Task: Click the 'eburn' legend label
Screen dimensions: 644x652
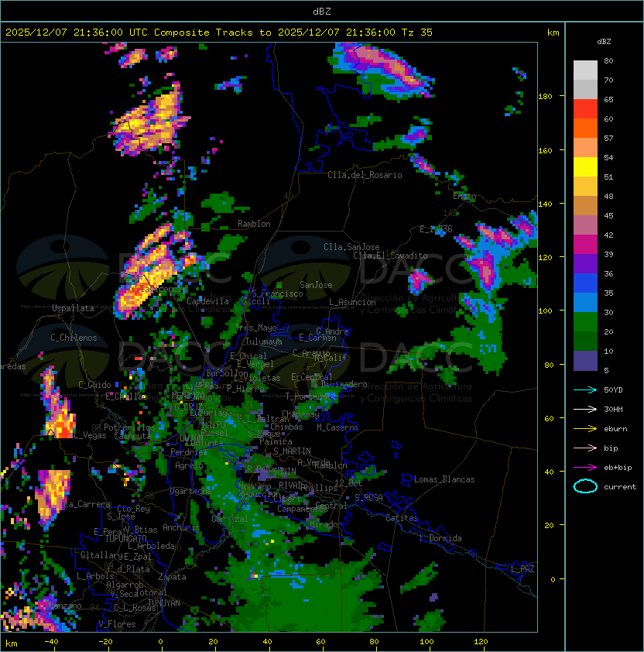Action: pos(615,429)
